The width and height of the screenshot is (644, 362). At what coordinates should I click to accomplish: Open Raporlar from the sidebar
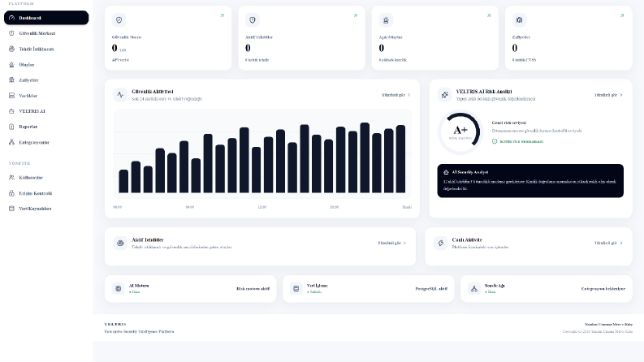tap(46, 127)
